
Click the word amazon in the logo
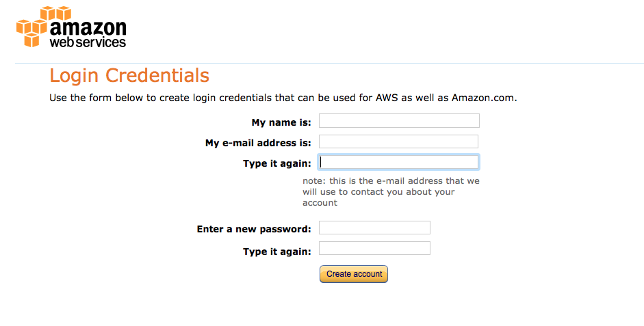tap(88, 28)
